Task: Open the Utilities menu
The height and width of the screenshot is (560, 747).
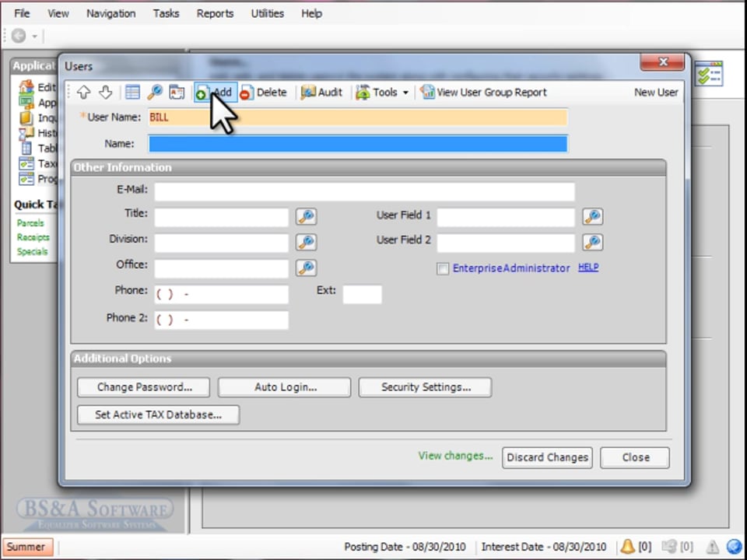Action: tap(267, 13)
